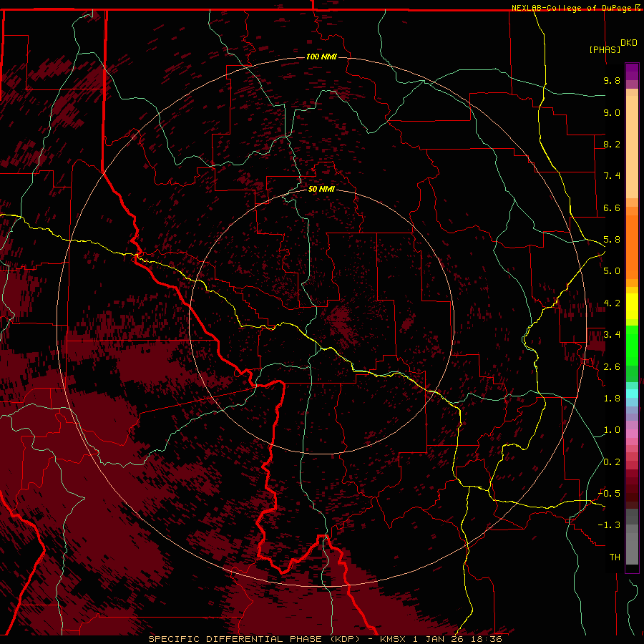Viewport: 644px width, 644px height.
Task: Click the 18:36 time stamp
Action: (487, 639)
